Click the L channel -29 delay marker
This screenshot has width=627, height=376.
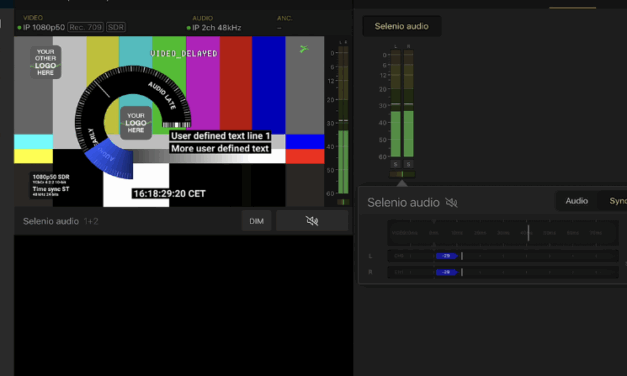pos(446,256)
